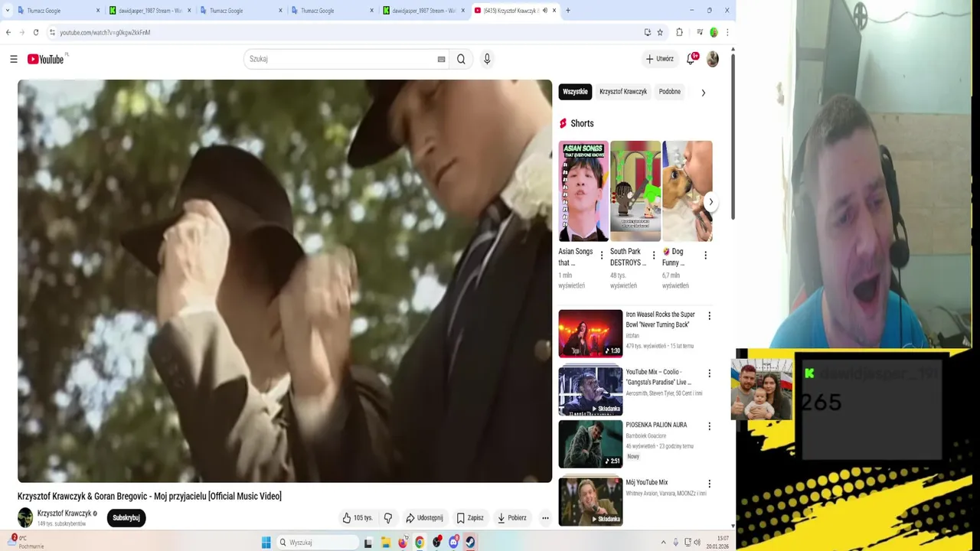Reload the page
The height and width of the screenshot is (551, 980).
35,32
